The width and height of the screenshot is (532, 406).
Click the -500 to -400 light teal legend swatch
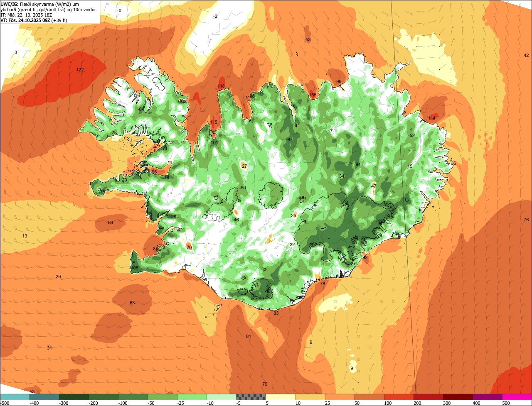[x=15, y=396]
